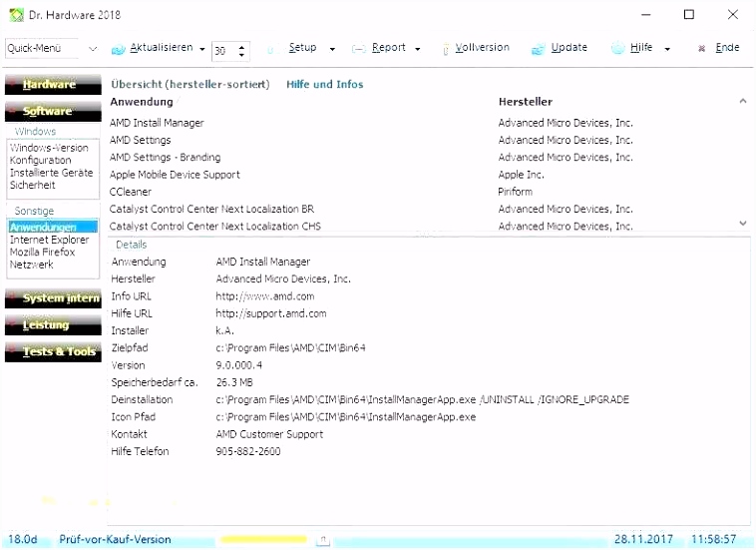Open the Report dropdown arrow
The height and width of the screenshot is (550, 756).
click(x=418, y=49)
